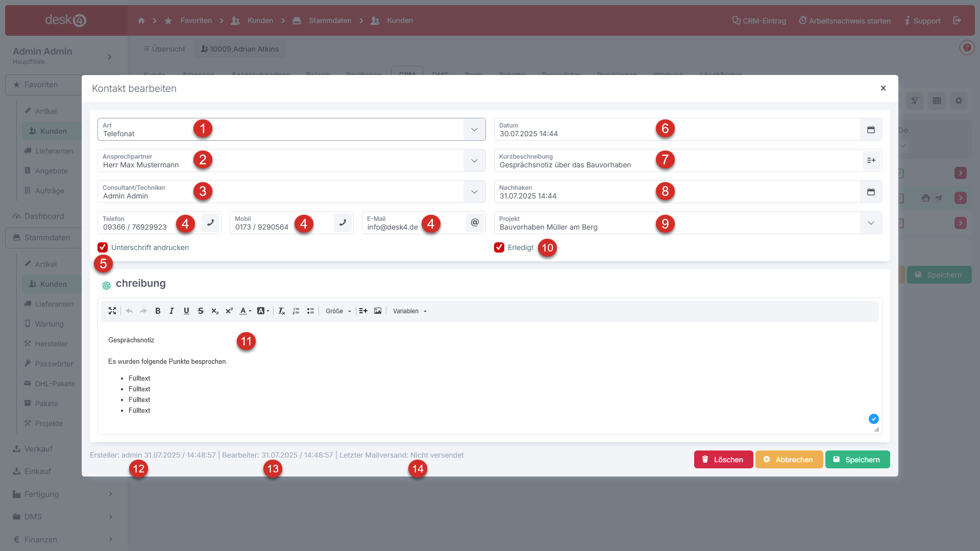The image size is (980, 551).
Task: Maximize the text editor to fullscreen
Action: click(112, 311)
